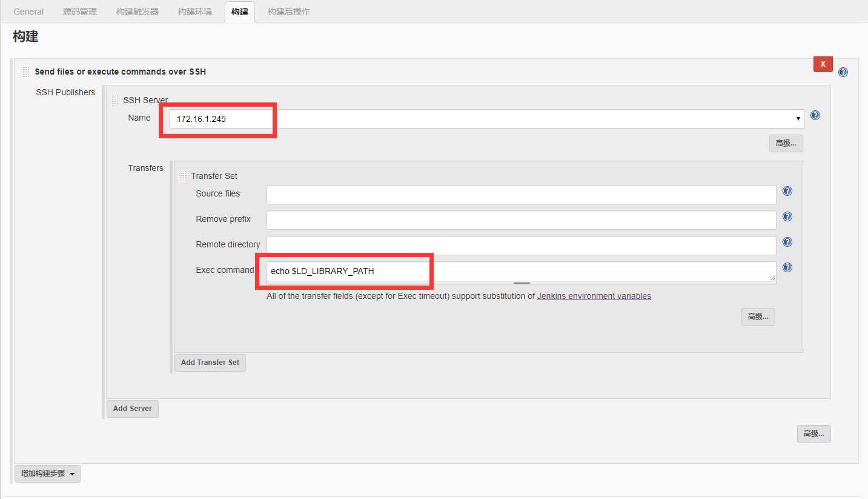Click Add Server button
The width and height of the screenshot is (868, 499).
pos(133,409)
